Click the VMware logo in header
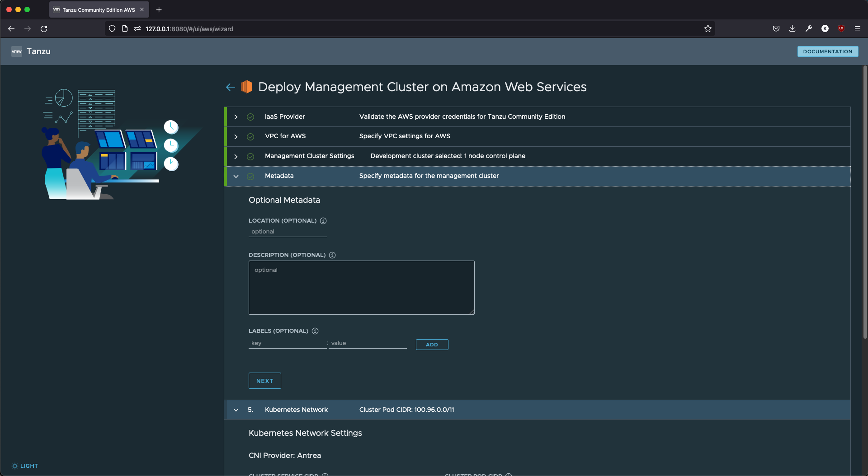This screenshot has width=868, height=476. pyautogui.click(x=17, y=51)
